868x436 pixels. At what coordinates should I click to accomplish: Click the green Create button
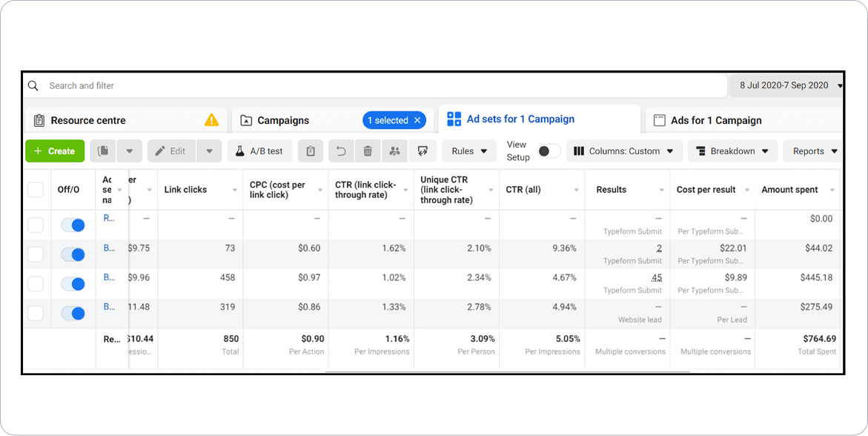[x=55, y=151]
